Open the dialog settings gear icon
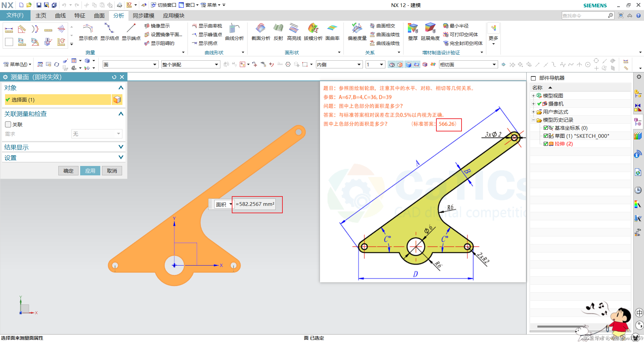644x342 pixels. [x=5, y=77]
